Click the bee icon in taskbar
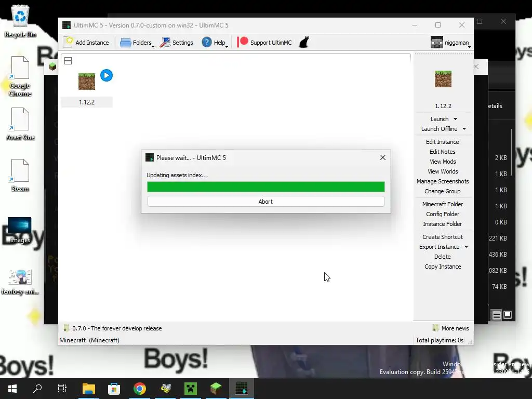Screen dimensions: 532x399 coord(165,389)
